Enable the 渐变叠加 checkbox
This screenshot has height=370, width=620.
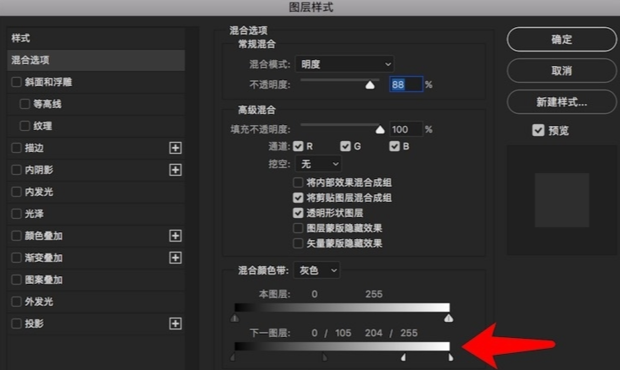16,258
